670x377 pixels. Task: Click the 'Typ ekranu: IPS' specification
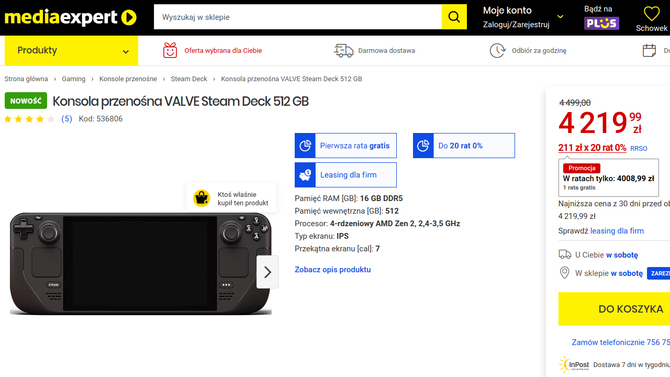tap(321, 236)
